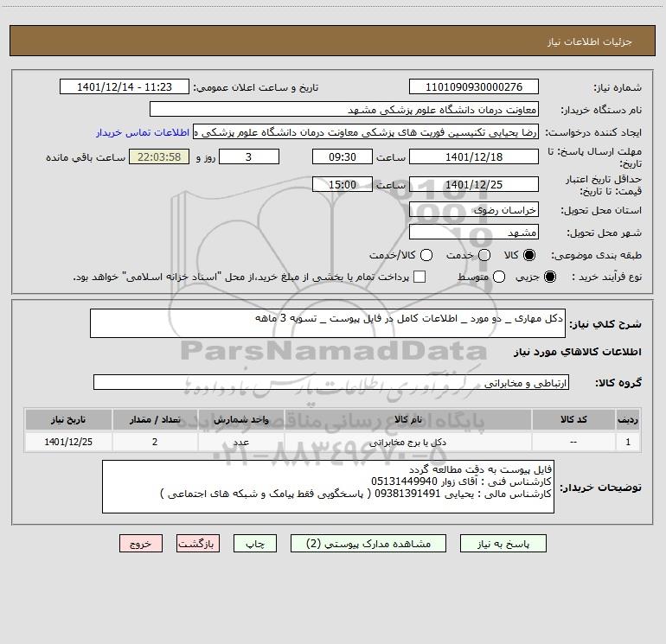Click the row number cell 1
The height and width of the screenshot is (644, 666).
628,443
